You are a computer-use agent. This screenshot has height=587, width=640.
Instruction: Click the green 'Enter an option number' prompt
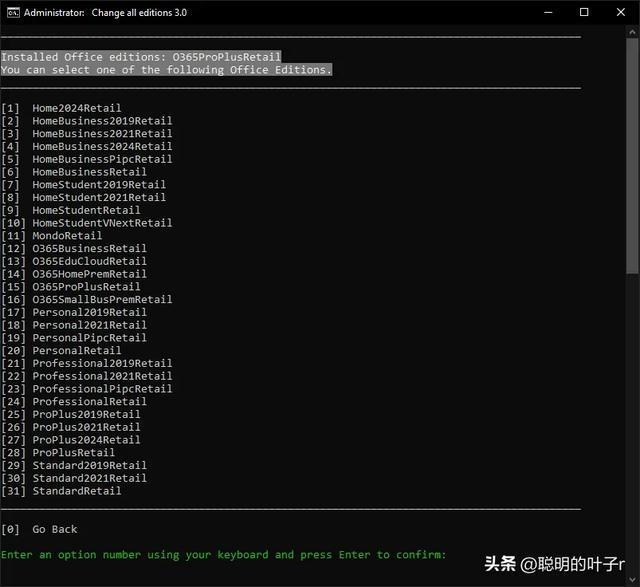pyautogui.click(x=224, y=555)
